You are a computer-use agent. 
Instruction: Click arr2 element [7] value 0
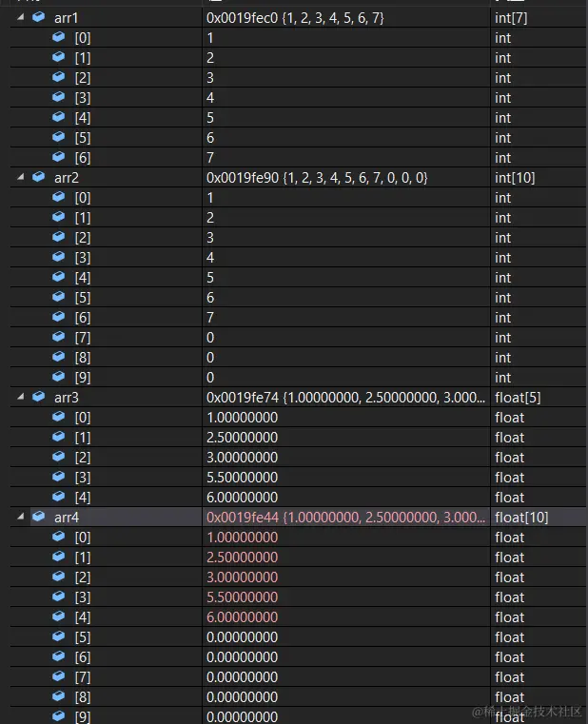tap(210, 338)
